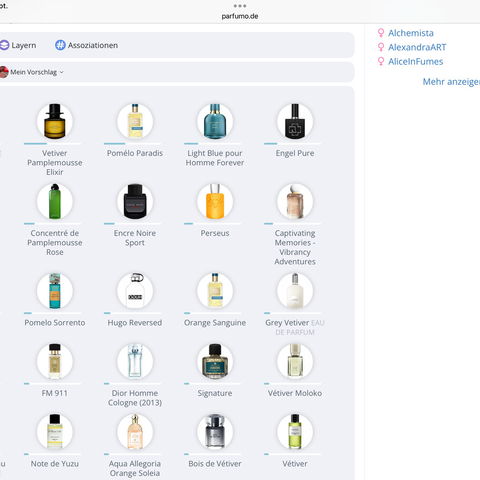
Task: Click the Signature name text
Action: (x=215, y=393)
